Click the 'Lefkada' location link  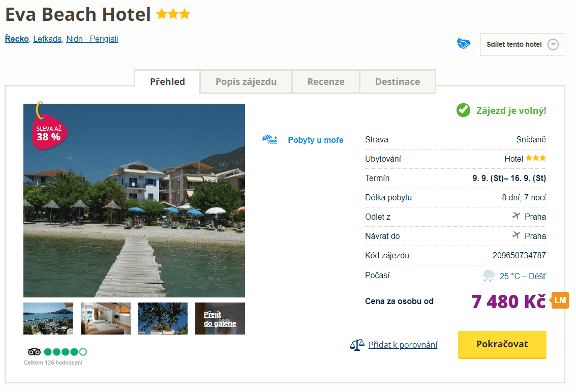tap(48, 39)
